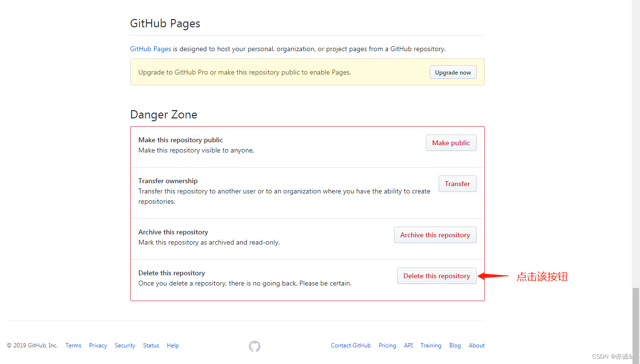Open the GitHub Pages documentation link
The width and height of the screenshot is (640, 364).
[150, 49]
